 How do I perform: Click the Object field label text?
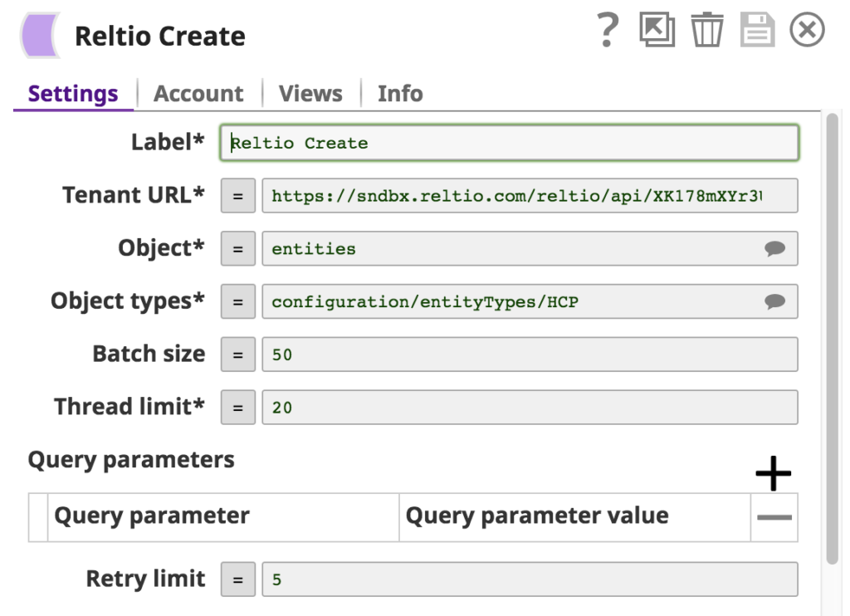pyautogui.click(x=162, y=248)
